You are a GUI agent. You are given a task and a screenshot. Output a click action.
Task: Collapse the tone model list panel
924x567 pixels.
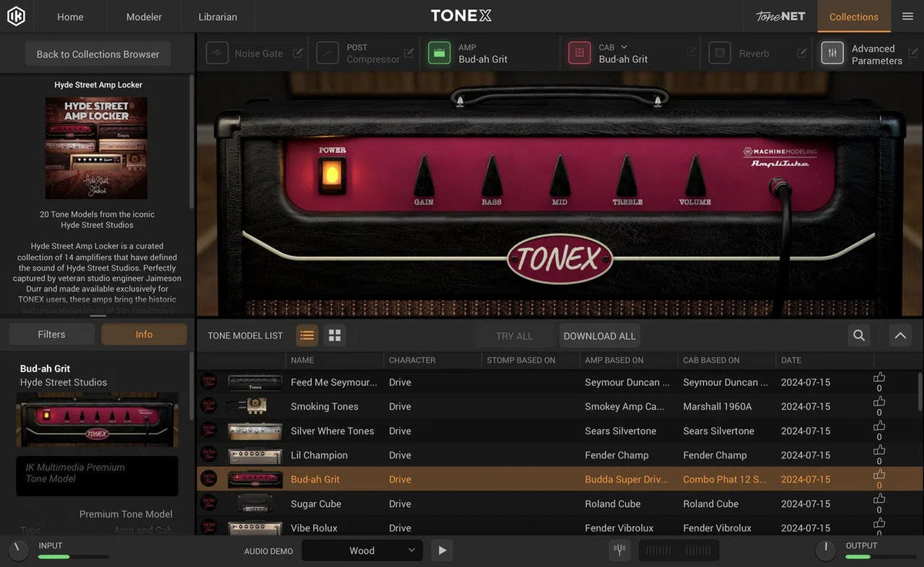(899, 335)
